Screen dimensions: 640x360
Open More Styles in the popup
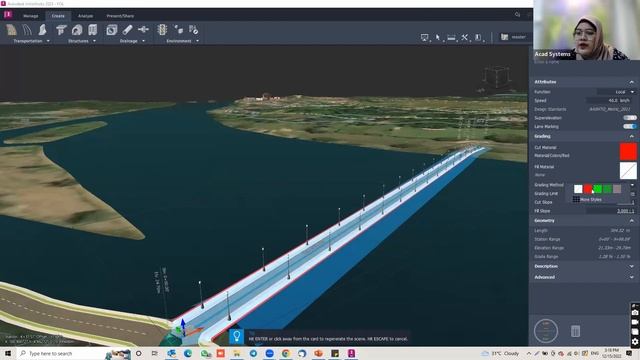pos(587,200)
